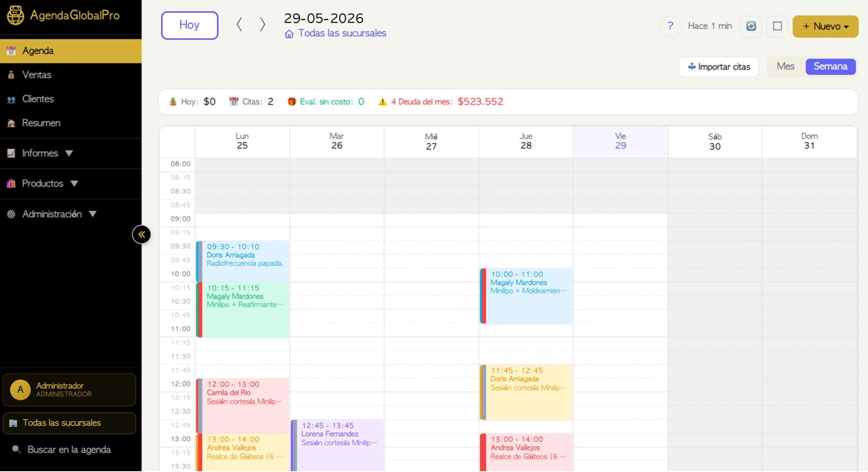Click Buscar en la agenda search field
The width and height of the screenshot is (868, 472).
click(x=70, y=450)
